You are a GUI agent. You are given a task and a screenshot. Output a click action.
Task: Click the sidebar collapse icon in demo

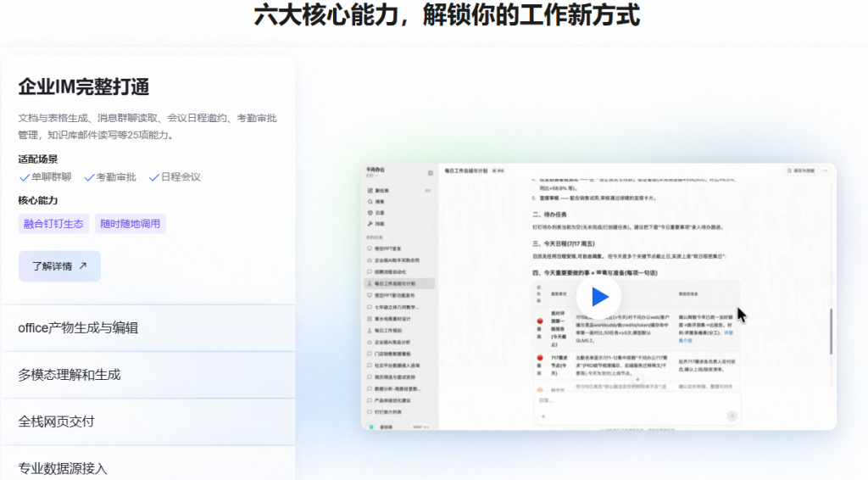430,173
